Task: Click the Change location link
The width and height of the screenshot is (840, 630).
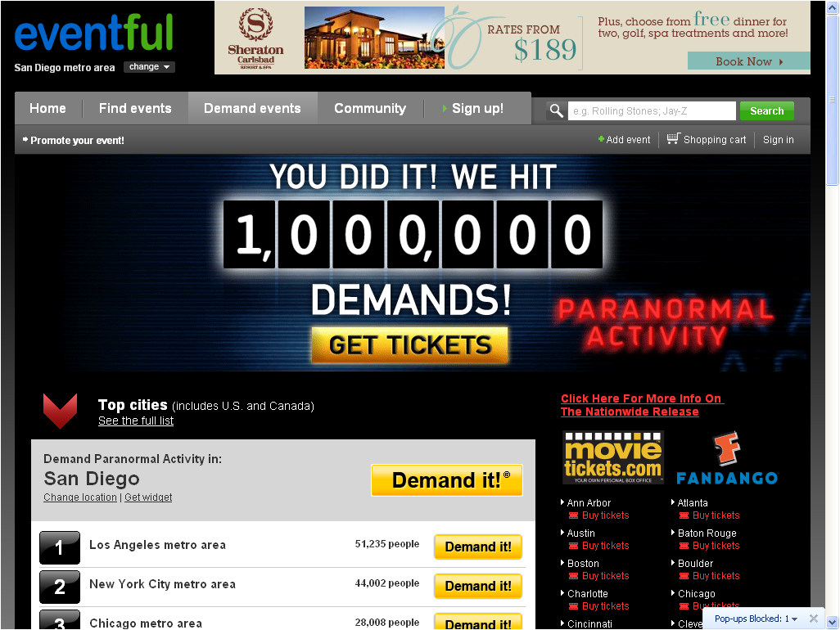Action: tap(79, 497)
